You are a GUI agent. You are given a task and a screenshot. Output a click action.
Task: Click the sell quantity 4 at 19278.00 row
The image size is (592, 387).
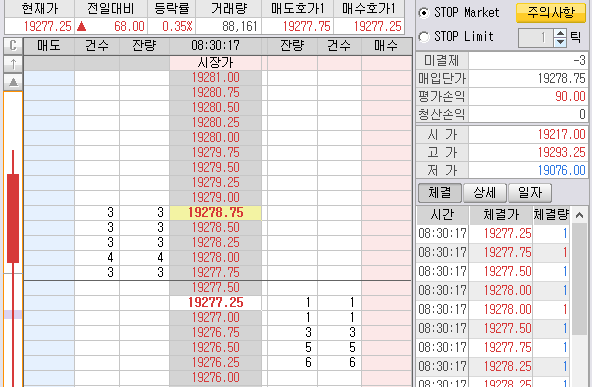click(x=160, y=257)
